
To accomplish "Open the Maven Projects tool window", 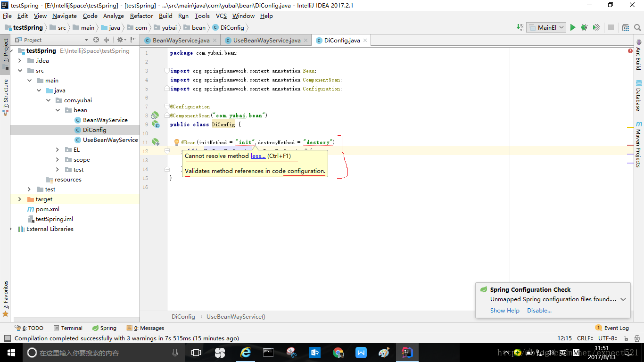I will click(x=638, y=144).
